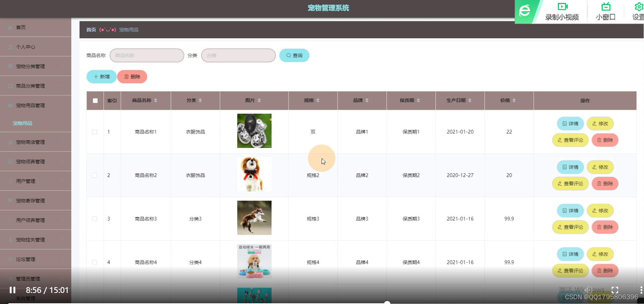Open the product image of 商品名称1
This screenshot has width=644, height=304.
254,131
